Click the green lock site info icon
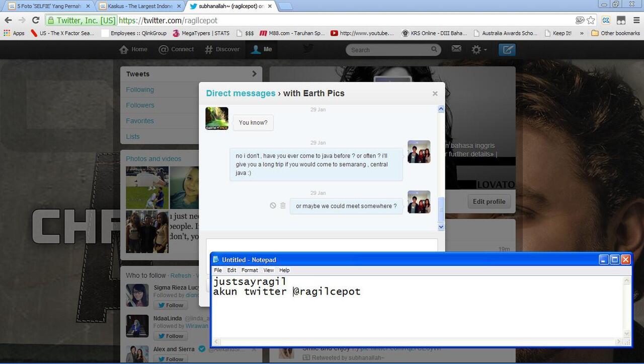 coord(50,21)
